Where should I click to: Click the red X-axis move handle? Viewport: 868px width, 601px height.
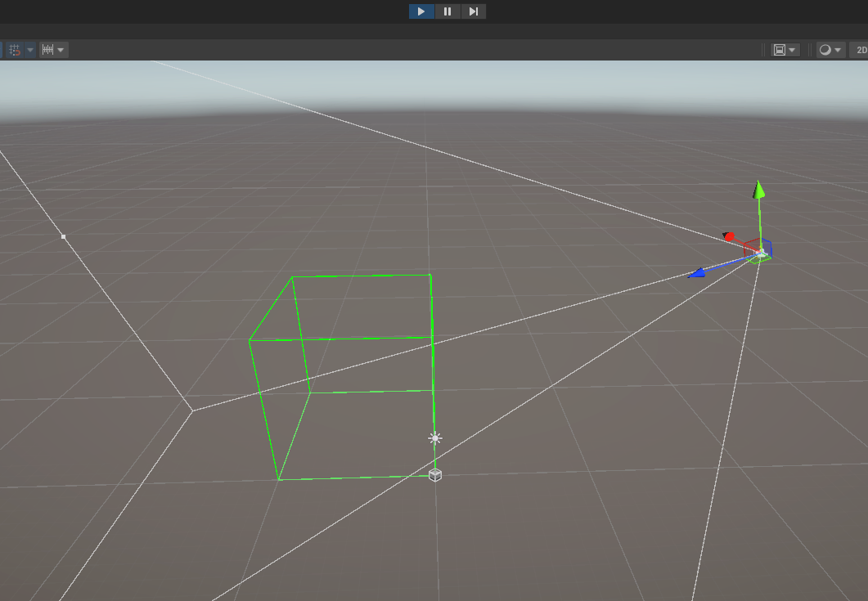click(x=731, y=237)
